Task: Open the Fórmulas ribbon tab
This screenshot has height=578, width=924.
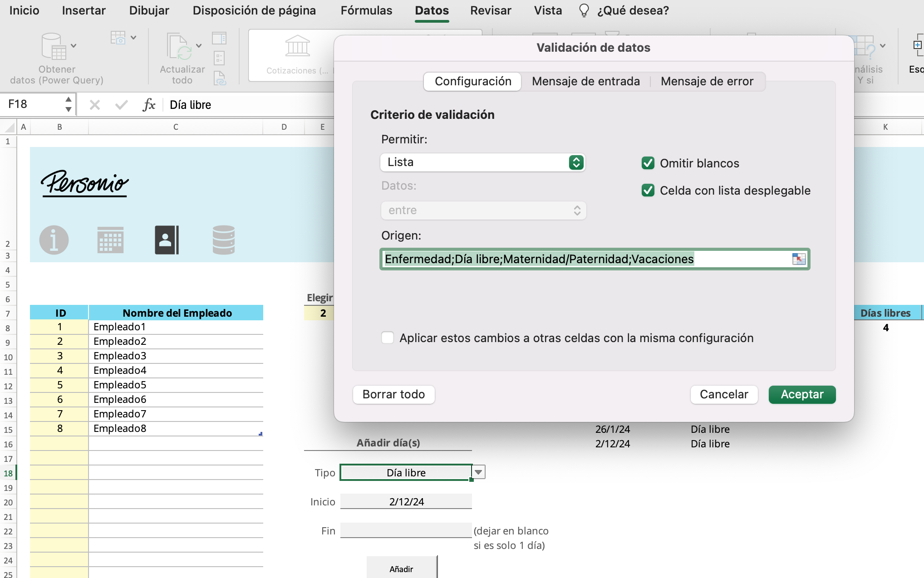Action: (366, 10)
